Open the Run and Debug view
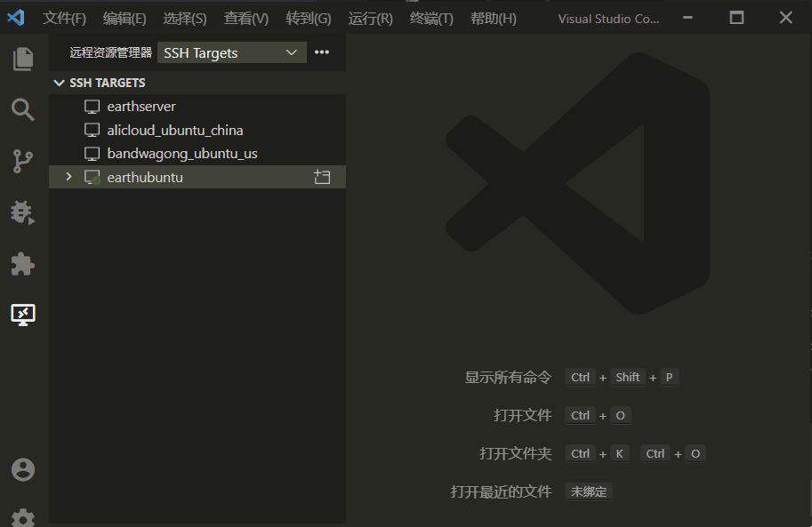This screenshot has width=812, height=527. (x=23, y=212)
